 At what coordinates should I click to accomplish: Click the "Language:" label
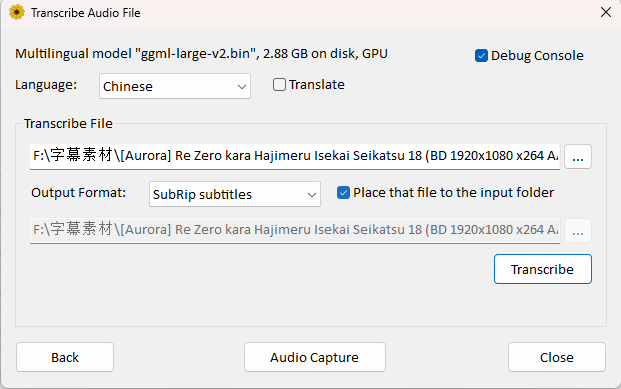point(46,84)
